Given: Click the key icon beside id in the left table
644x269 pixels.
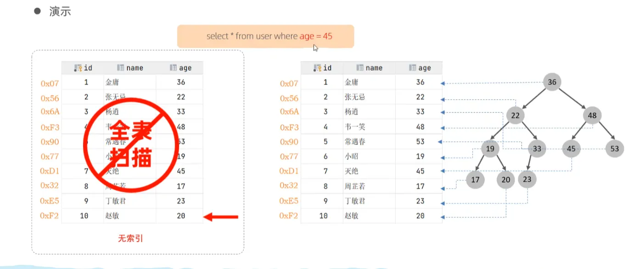Looking at the screenshot, I should (x=78, y=68).
